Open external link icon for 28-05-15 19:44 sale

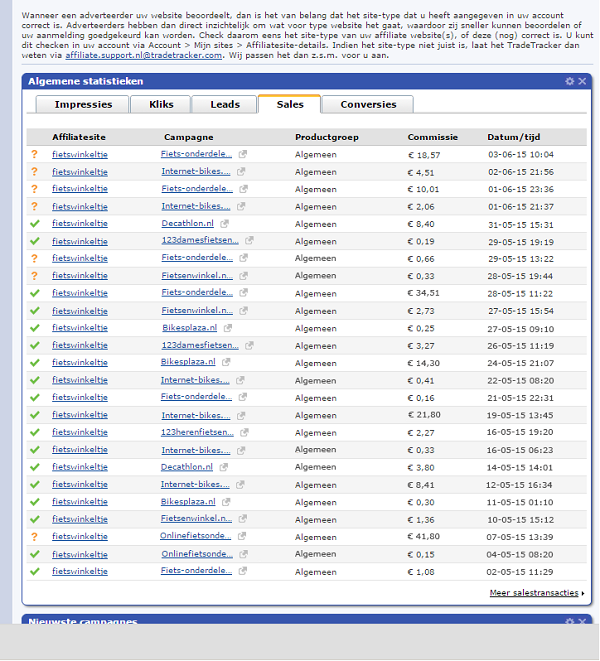243,276
